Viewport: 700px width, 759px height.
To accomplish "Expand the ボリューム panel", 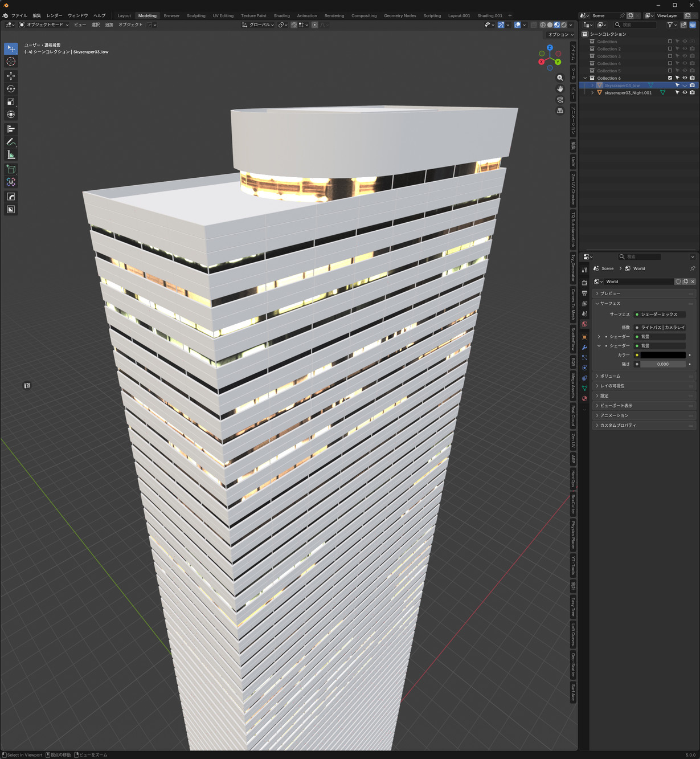I will click(610, 376).
